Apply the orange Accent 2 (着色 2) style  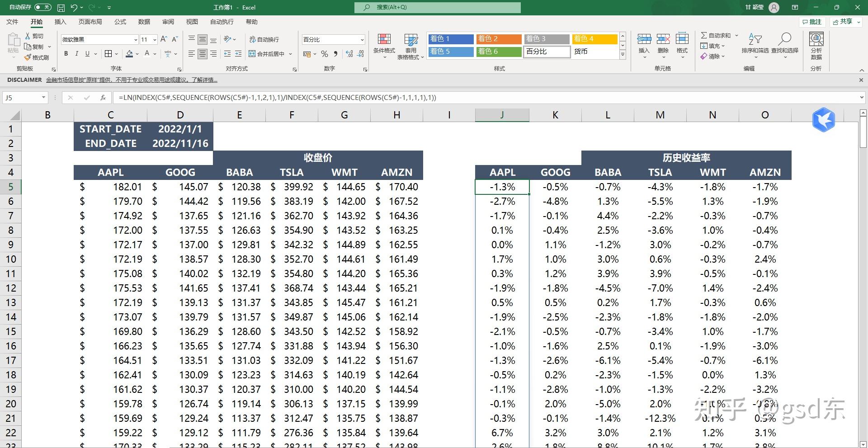(x=499, y=39)
